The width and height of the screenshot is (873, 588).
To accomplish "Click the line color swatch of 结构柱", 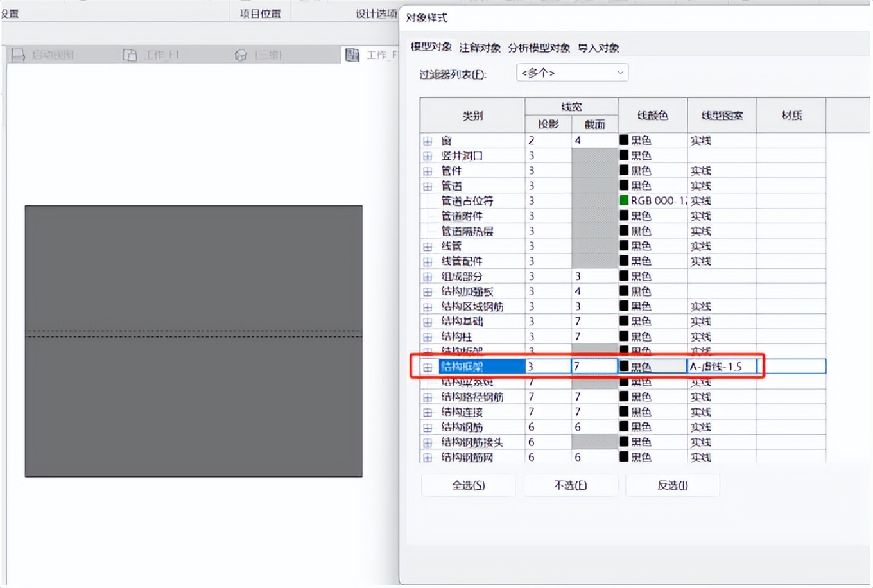I will pos(624,336).
